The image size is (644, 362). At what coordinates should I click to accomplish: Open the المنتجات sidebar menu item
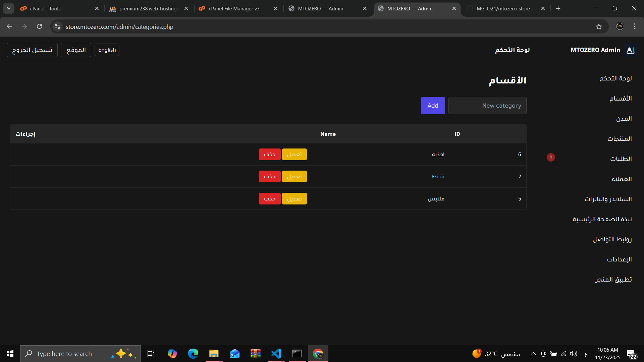pyautogui.click(x=619, y=139)
